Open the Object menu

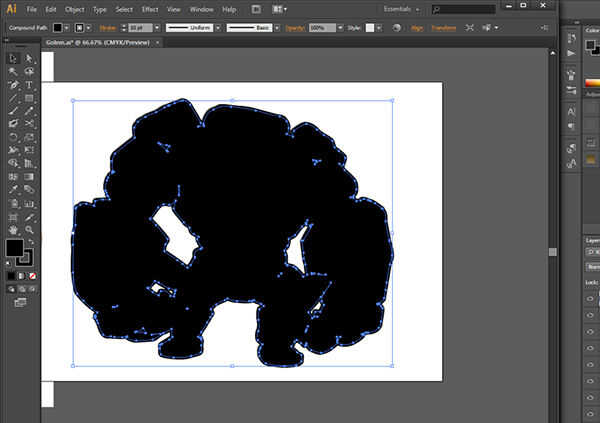point(73,8)
